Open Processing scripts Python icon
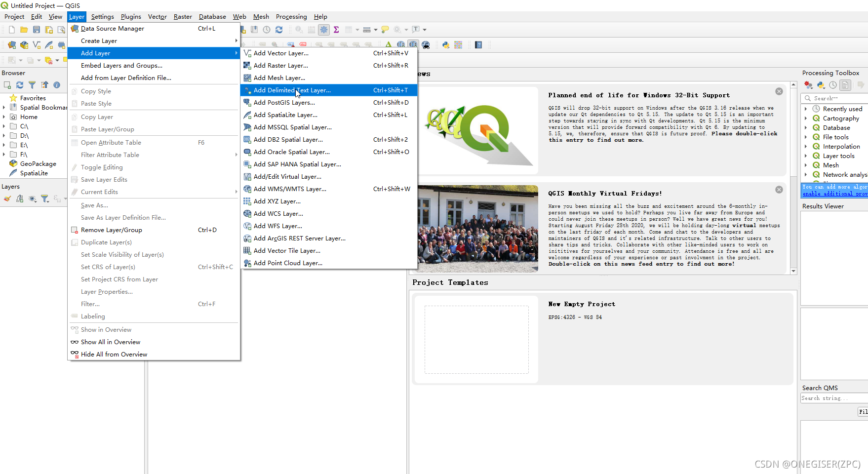 click(821, 85)
